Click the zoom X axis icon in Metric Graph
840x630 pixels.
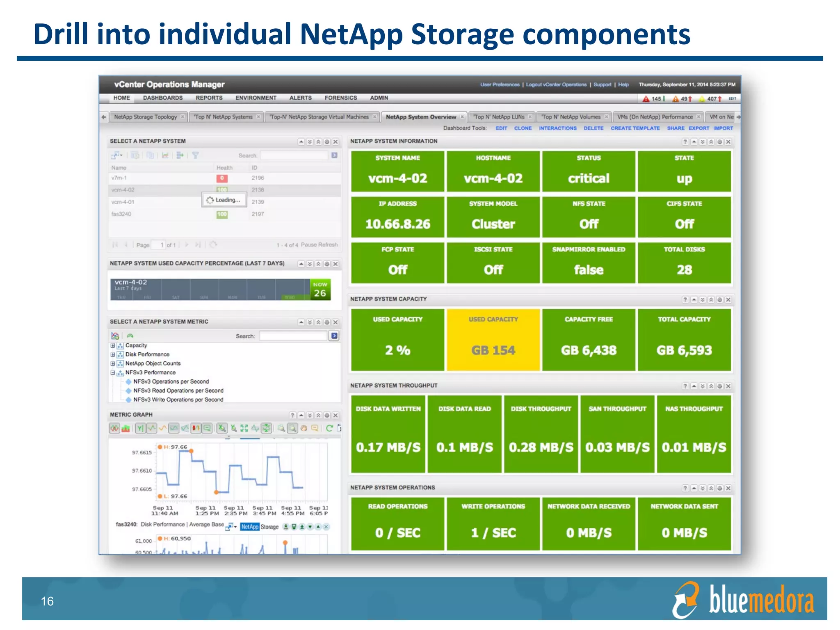coord(222,428)
